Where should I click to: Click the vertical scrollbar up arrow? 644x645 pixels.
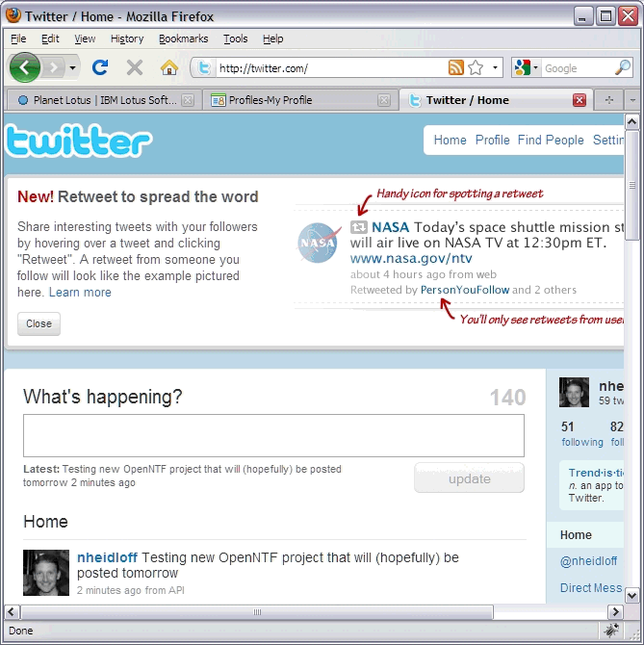631,121
